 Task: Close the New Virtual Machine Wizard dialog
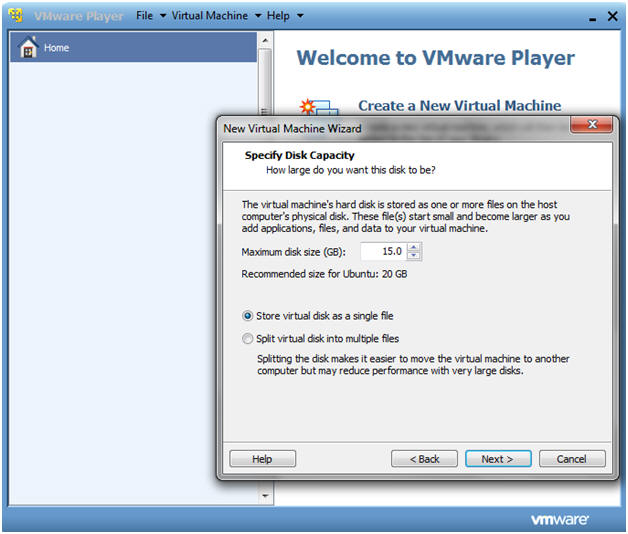click(x=592, y=125)
